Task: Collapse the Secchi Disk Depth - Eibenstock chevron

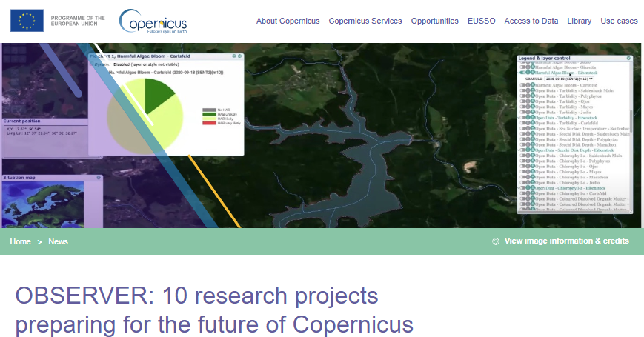Action: [518, 150]
